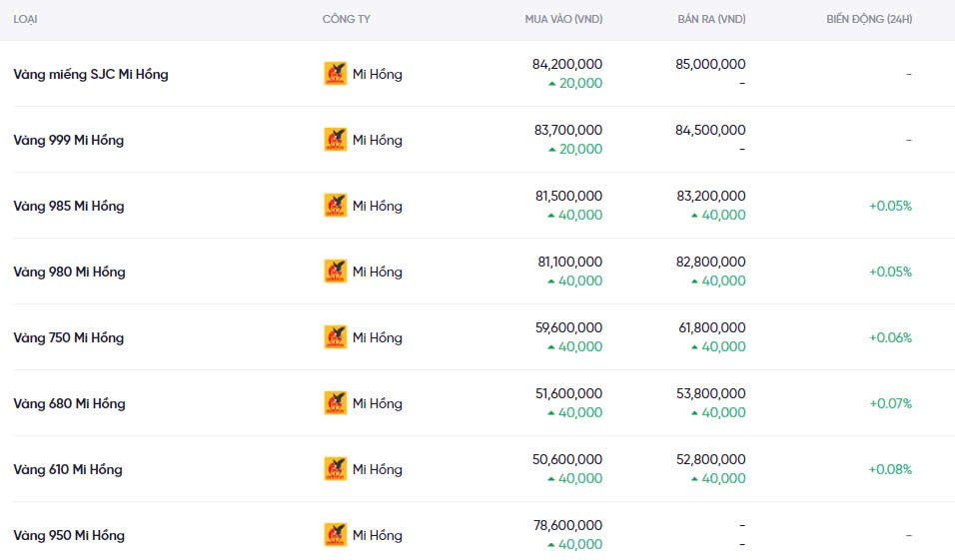The width and height of the screenshot is (955, 560).
Task: Click Mi Hồng logo in Vàng 610 row
Action: 336,469
